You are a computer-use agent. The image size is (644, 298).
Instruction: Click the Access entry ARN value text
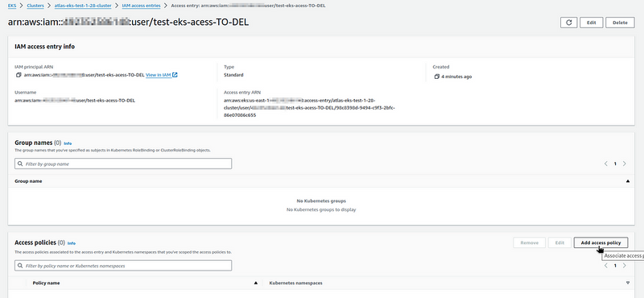tap(309, 108)
